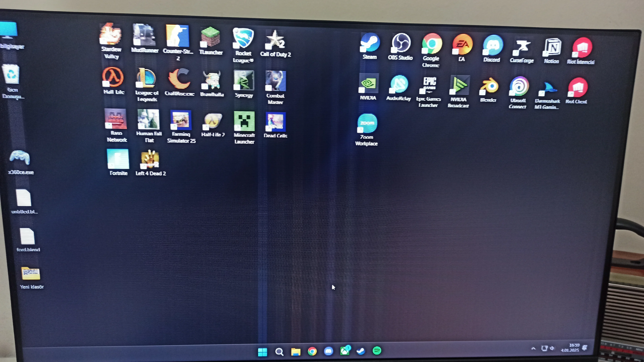Open the Call of Duty 2 shortcut
This screenshot has height=362, width=644.
[275, 40]
